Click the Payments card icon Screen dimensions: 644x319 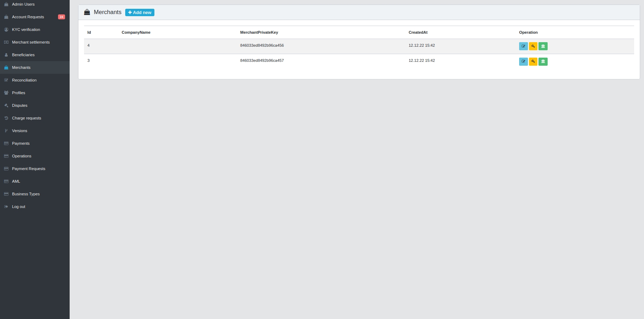pos(6,143)
